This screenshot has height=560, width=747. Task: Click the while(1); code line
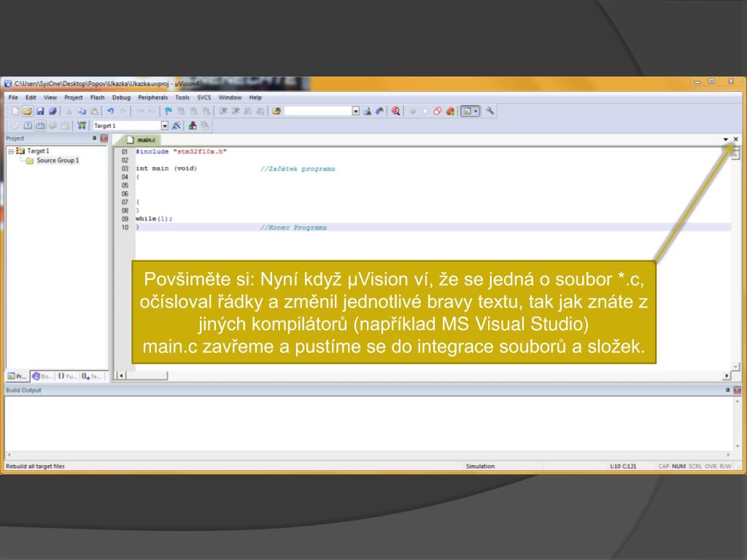click(x=154, y=219)
